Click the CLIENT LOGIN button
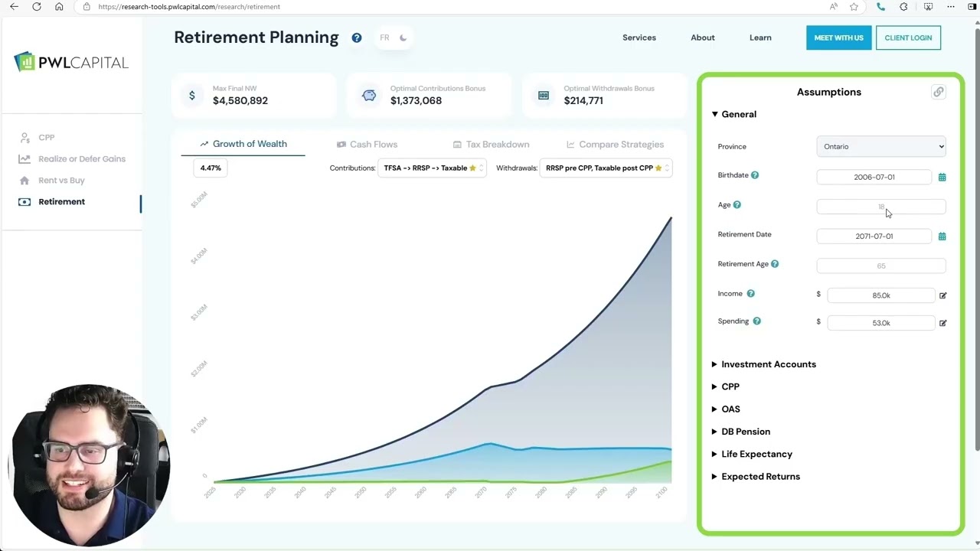Image resolution: width=980 pixels, height=551 pixels. [908, 37]
